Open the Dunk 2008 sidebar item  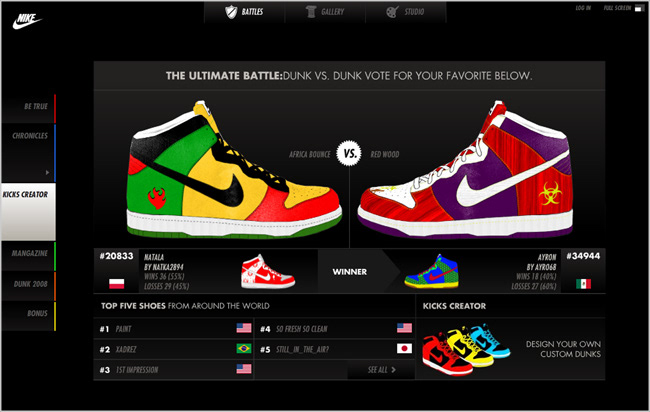(29, 284)
